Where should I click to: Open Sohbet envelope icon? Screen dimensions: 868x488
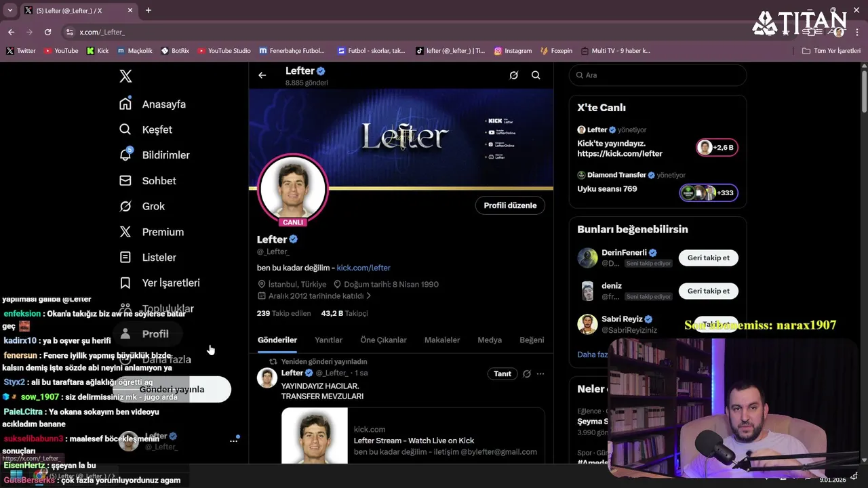tap(125, 180)
